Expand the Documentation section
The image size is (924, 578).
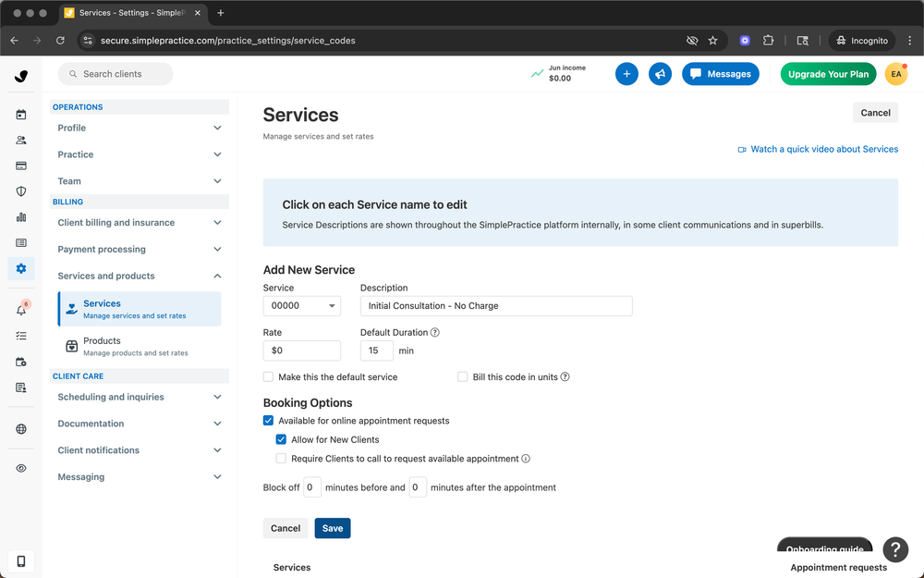click(140, 424)
